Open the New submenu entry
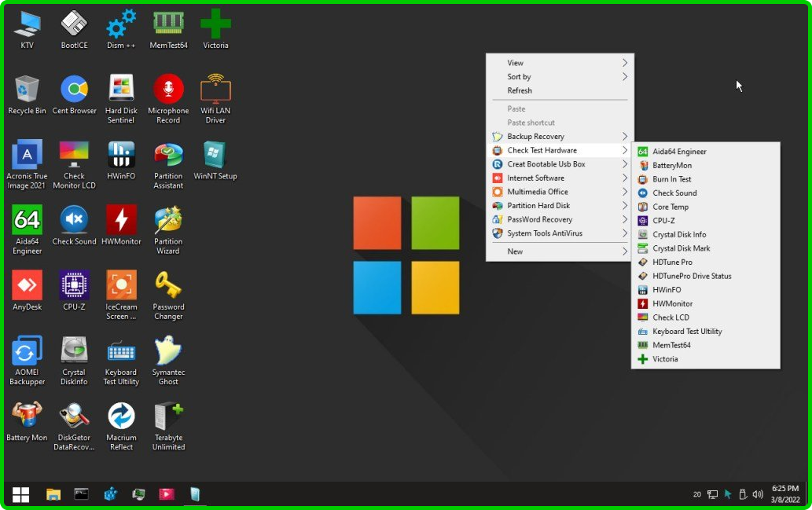 [x=560, y=251]
